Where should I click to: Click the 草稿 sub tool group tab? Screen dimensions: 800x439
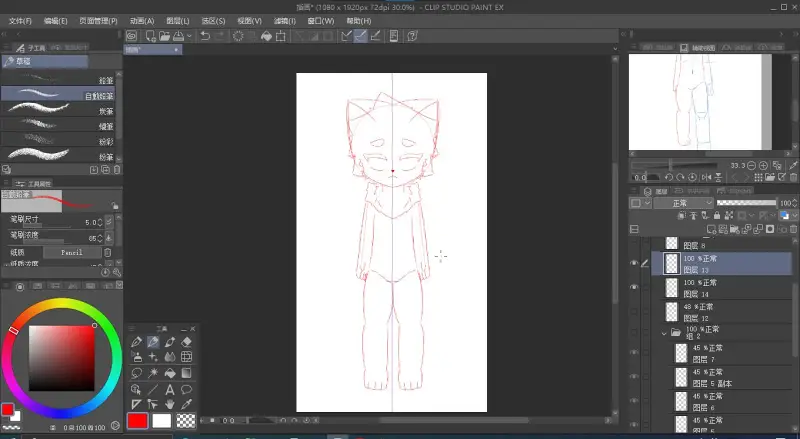[45, 61]
